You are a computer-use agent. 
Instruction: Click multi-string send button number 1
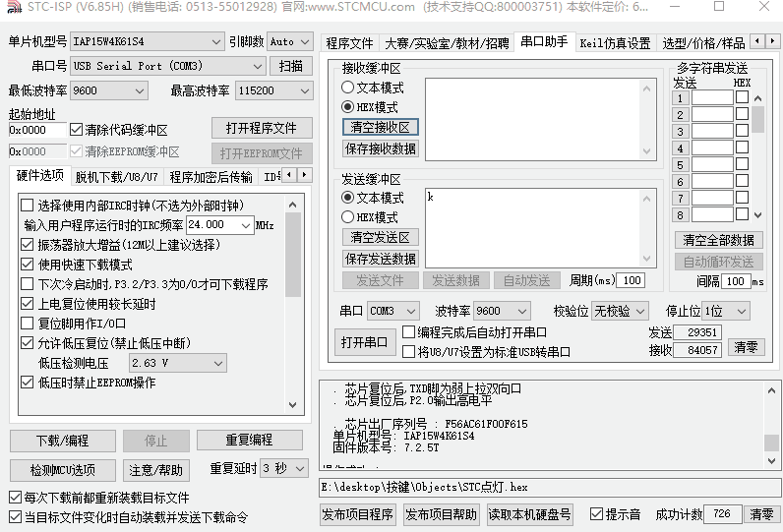[x=679, y=98]
